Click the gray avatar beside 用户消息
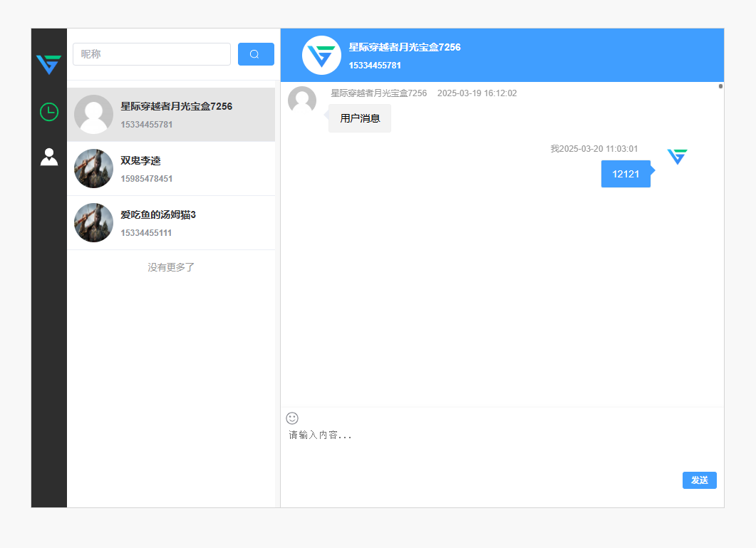This screenshot has width=756, height=548. [302, 100]
